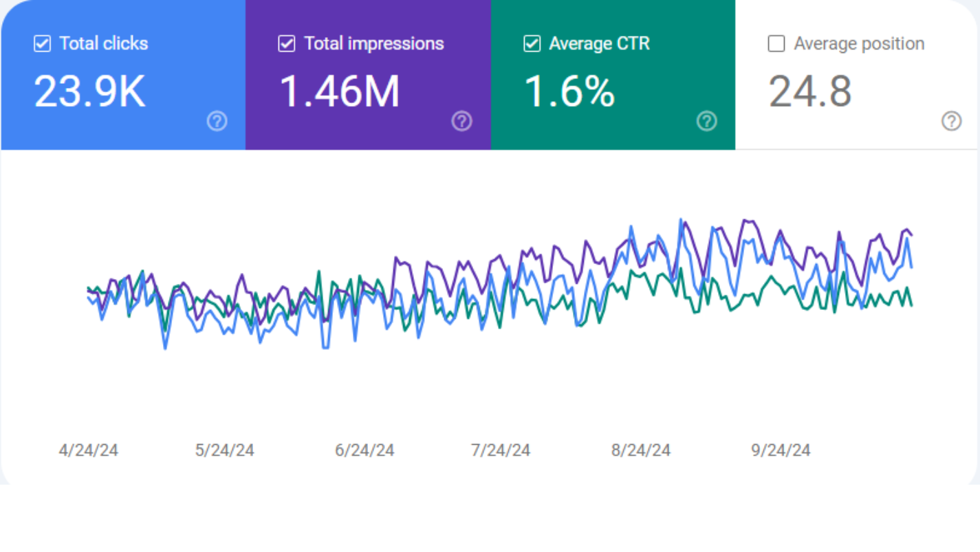Click the 1.6% average CTR value

pyautogui.click(x=569, y=91)
